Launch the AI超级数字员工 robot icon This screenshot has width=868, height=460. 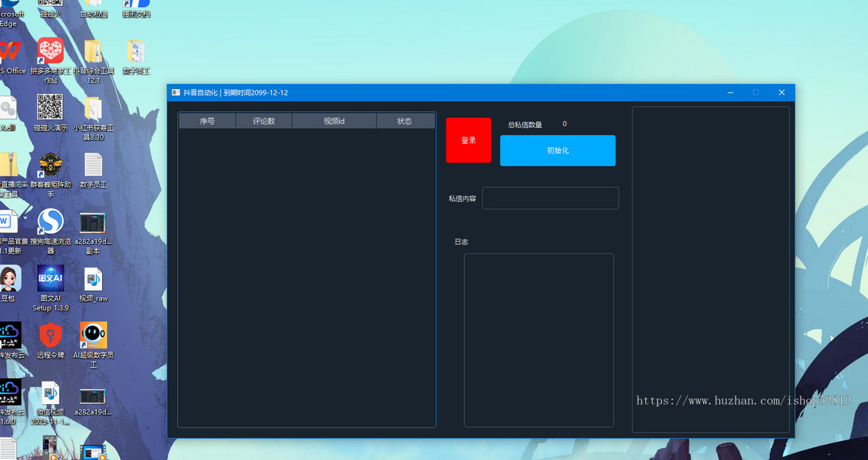pos(93,334)
